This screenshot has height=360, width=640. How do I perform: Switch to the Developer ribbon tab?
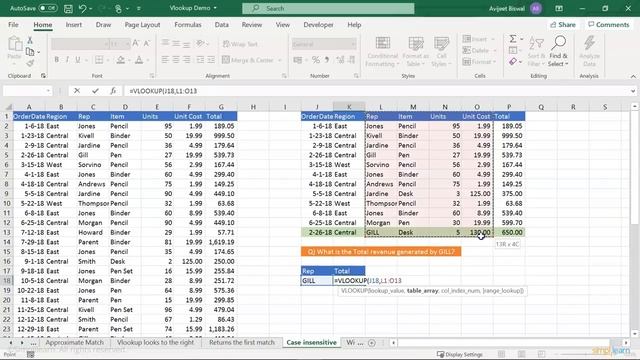[318, 25]
